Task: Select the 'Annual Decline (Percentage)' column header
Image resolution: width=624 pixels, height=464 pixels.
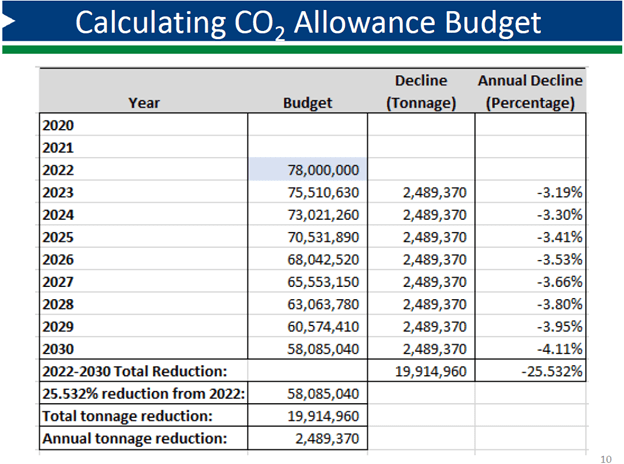Action: 530,90
